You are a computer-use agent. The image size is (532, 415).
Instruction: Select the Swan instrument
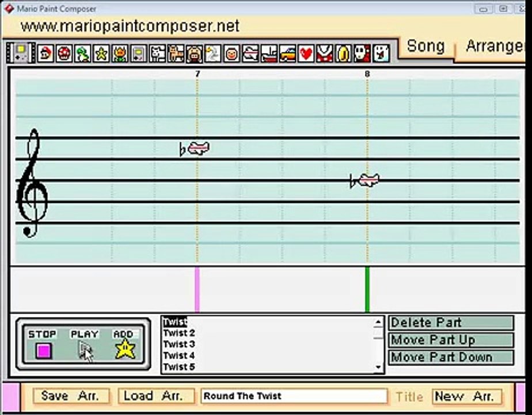click(212, 54)
